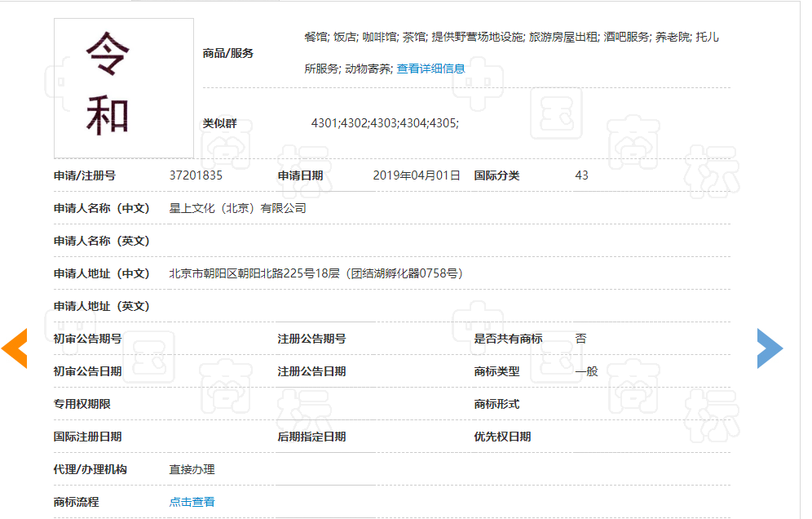The width and height of the screenshot is (812, 519).
Task: Open the 查看详细信息 link
Action: pyautogui.click(x=430, y=69)
